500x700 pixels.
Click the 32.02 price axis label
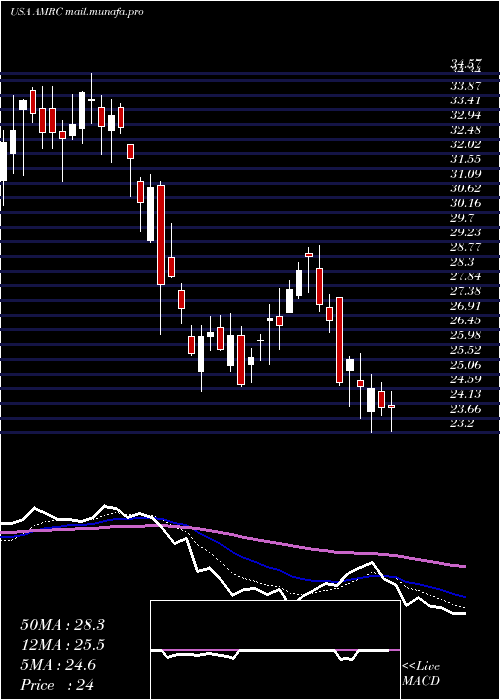click(465, 145)
